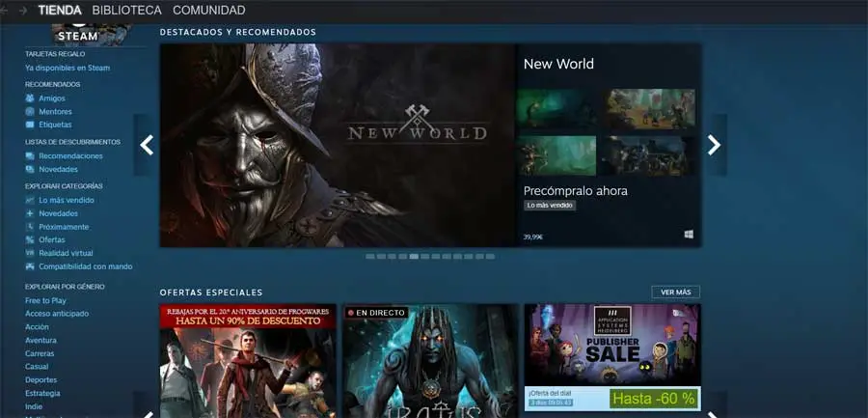Screen dimensions: 868x418
Task: Browse the Free to Play genre
Action: tap(45, 300)
